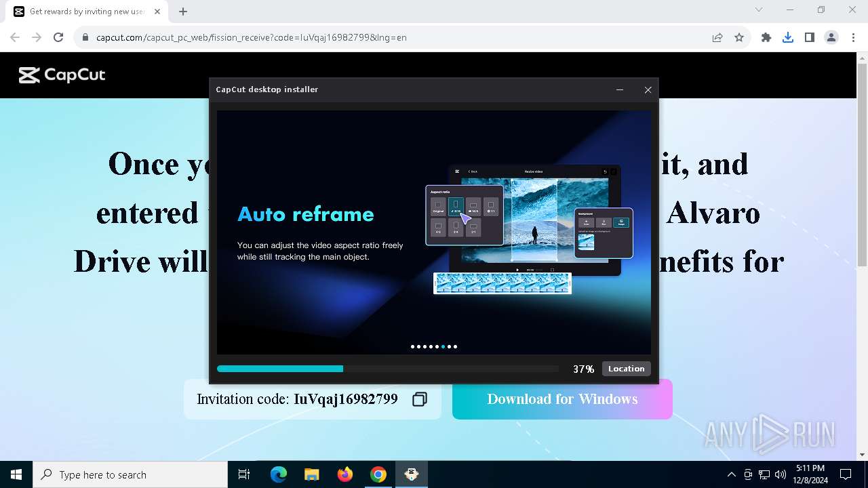The image size is (868, 488).
Task: Open network status tray icon
Action: (764, 474)
